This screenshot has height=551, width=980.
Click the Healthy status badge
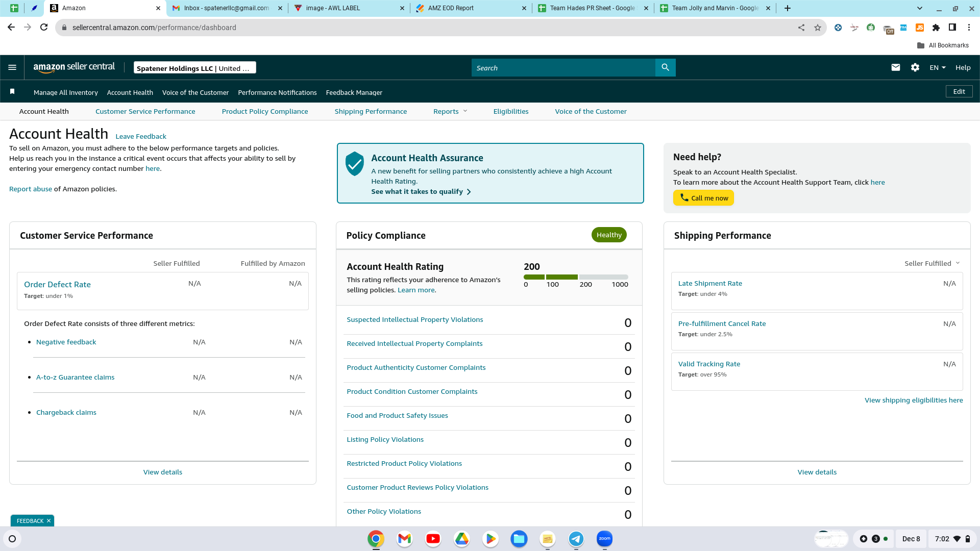pos(609,235)
